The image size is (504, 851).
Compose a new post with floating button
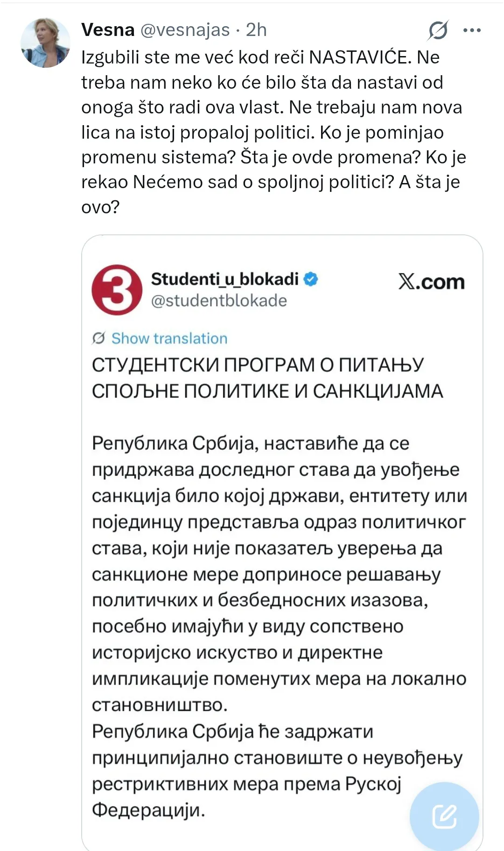pyautogui.click(x=444, y=816)
